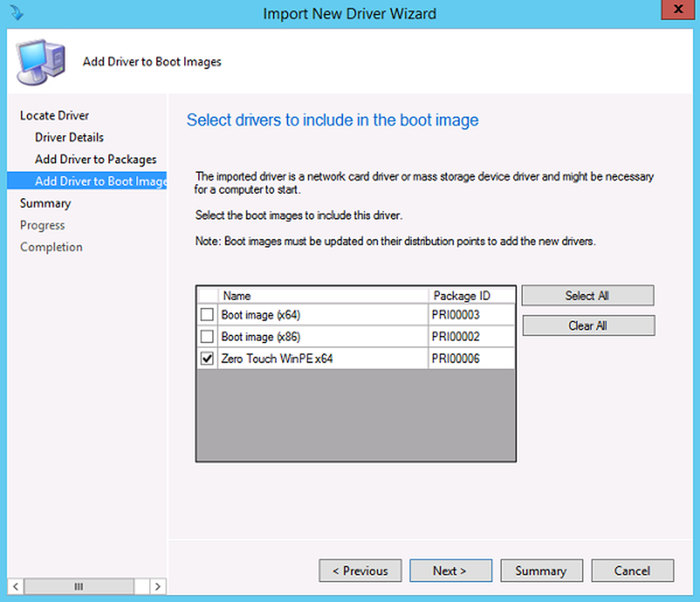Jump to Summary step in sidebar
Viewport: 700px width, 602px height.
pos(45,203)
